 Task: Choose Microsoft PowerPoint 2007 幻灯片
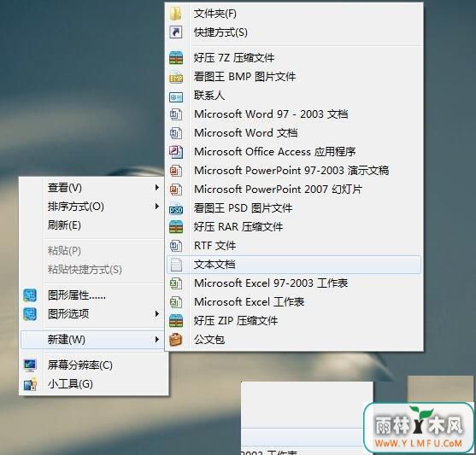pyautogui.click(x=278, y=190)
